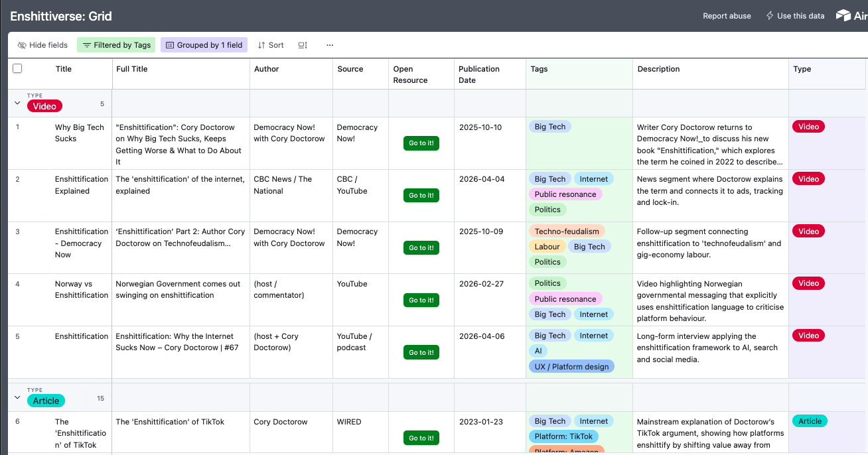Click the Article type pill in row 6
This screenshot has width=868, height=455.
pyautogui.click(x=810, y=421)
